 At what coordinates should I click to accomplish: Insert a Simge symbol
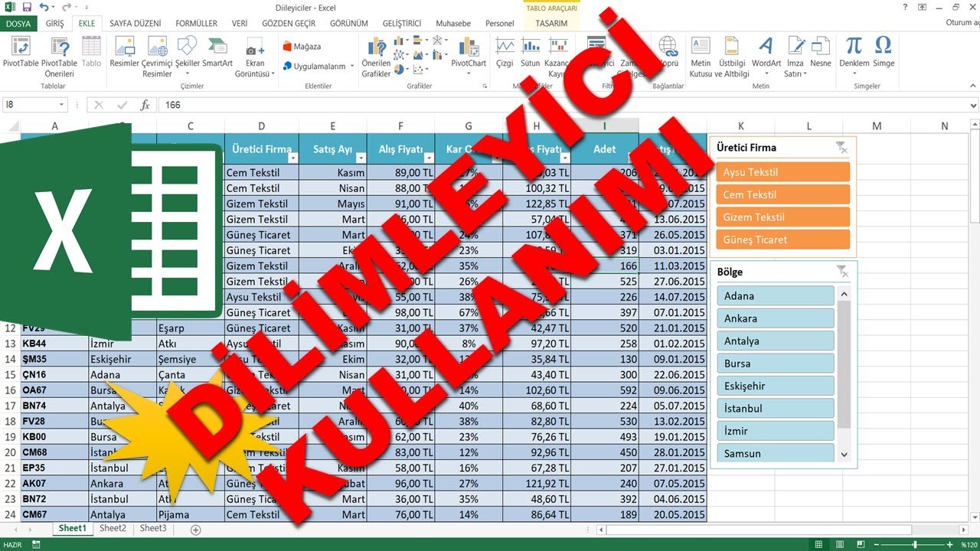coord(883,52)
